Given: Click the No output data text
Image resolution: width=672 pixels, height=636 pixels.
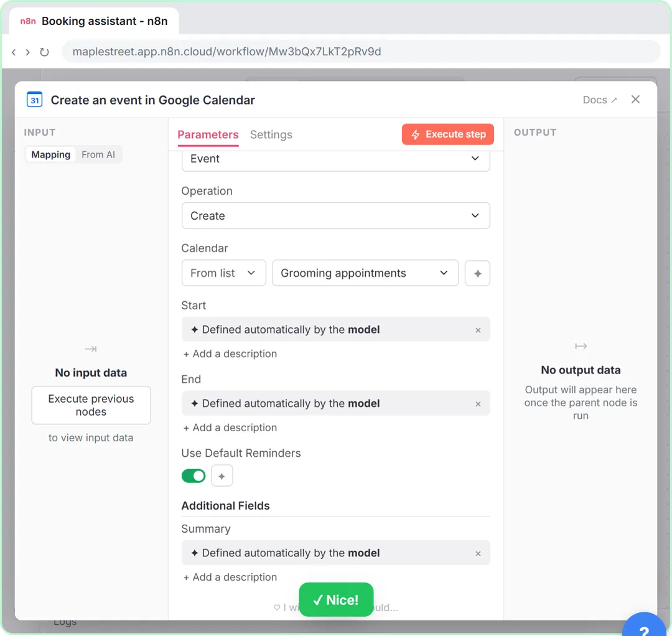Looking at the screenshot, I should 581,370.
